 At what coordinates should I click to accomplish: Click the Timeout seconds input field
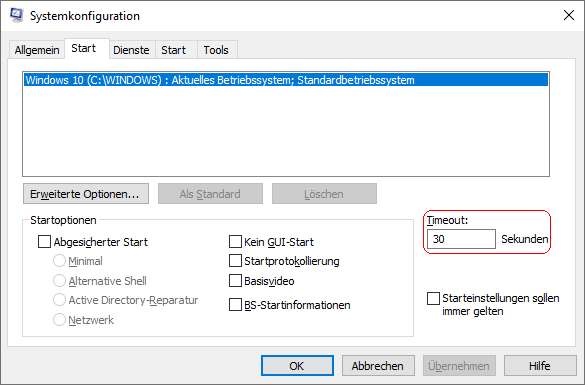tap(461, 239)
